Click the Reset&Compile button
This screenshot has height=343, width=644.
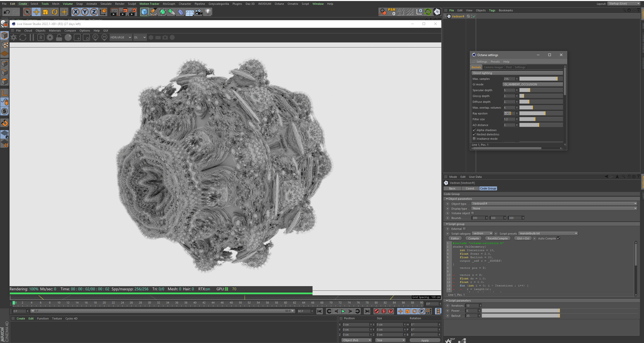click(x=497, y=238)
